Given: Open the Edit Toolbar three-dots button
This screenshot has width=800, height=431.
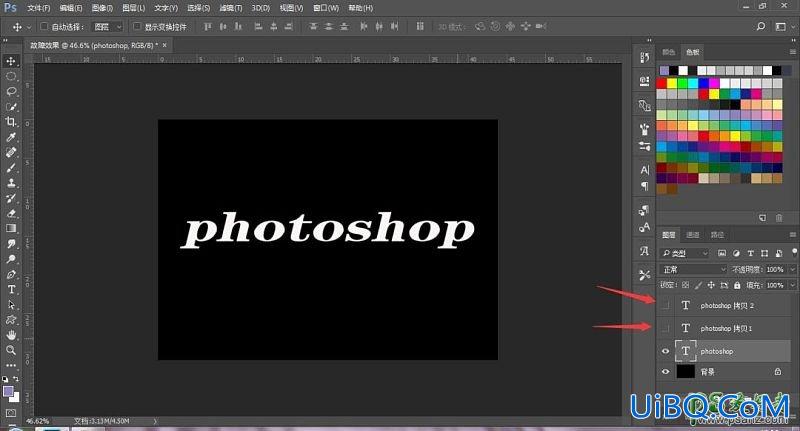Looking at the screenshot, I should click(x=11, y=365).
